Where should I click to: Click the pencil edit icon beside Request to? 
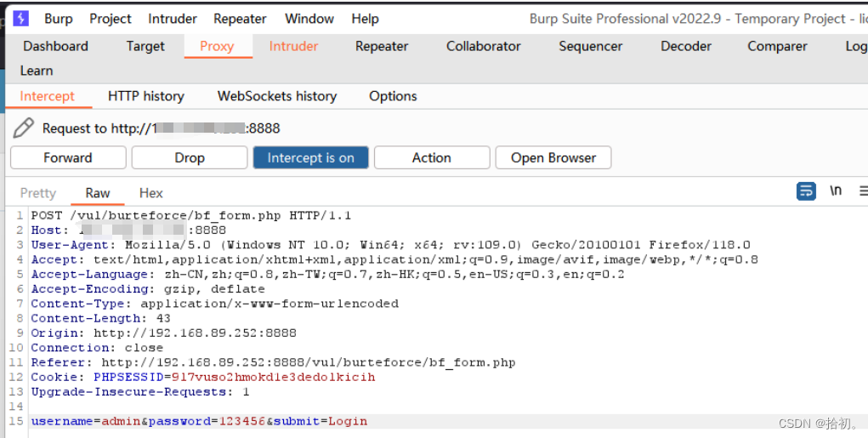click(23, 128)
